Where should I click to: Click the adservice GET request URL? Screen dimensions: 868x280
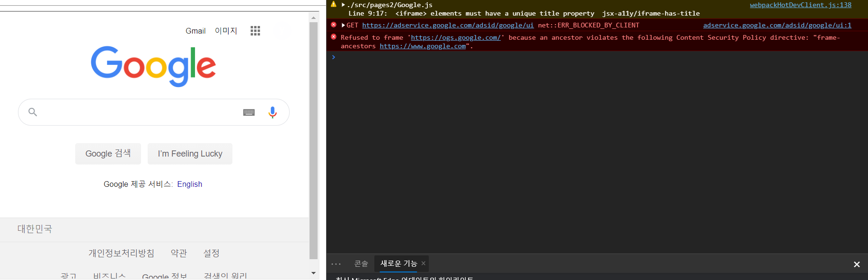(448, 25)
